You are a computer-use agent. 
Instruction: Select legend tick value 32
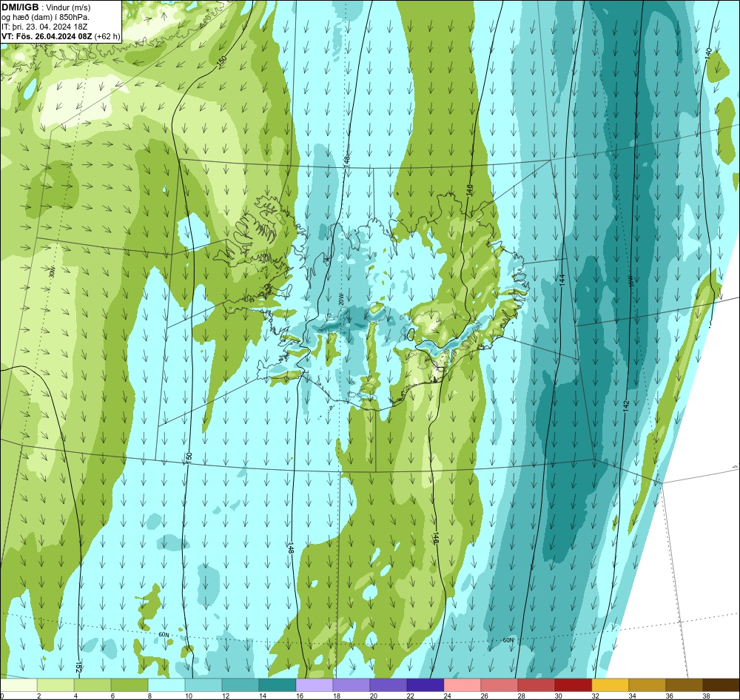(x=595, y=696)
